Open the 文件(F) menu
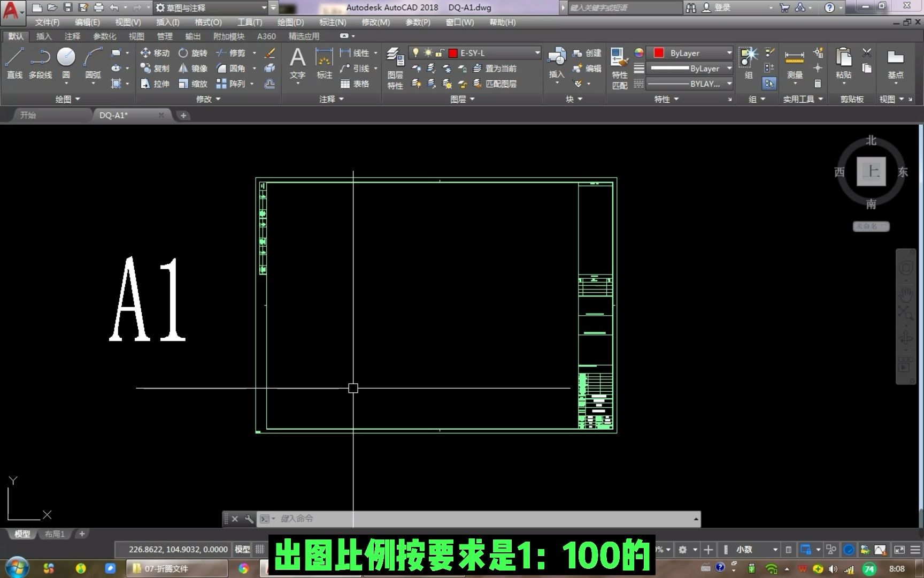Screen dimensions: 924x578 47,22
